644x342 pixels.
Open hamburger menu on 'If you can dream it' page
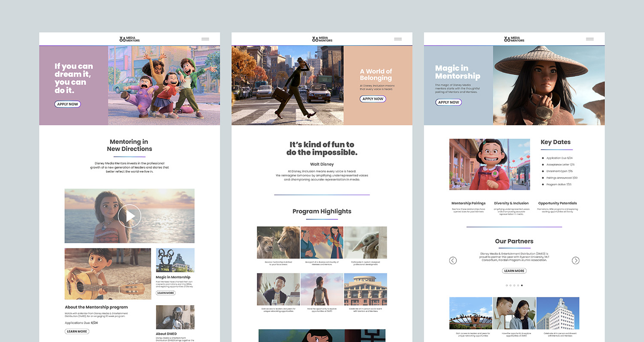(x=205, y=39)
